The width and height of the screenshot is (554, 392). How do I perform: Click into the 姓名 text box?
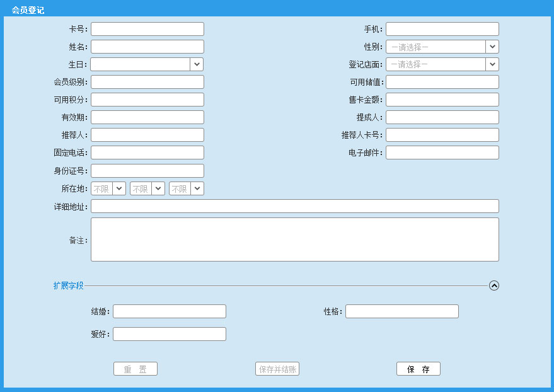147,47
